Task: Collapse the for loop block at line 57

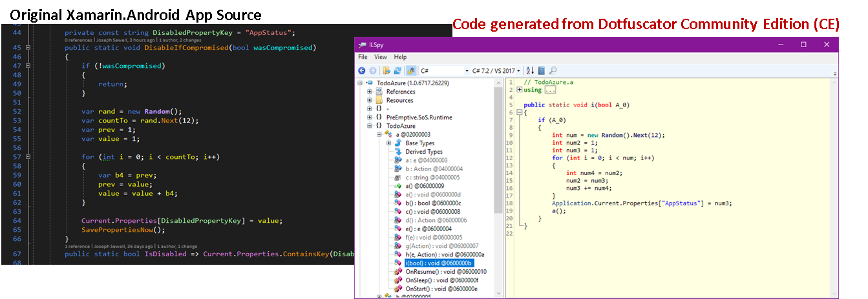Action: (27, 157)
